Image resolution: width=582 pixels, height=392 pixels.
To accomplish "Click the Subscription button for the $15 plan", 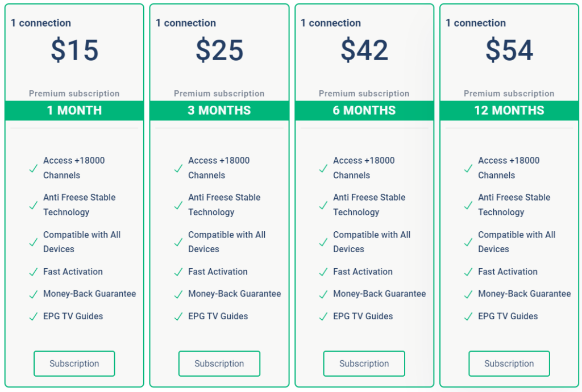I will tap(74, 364).
